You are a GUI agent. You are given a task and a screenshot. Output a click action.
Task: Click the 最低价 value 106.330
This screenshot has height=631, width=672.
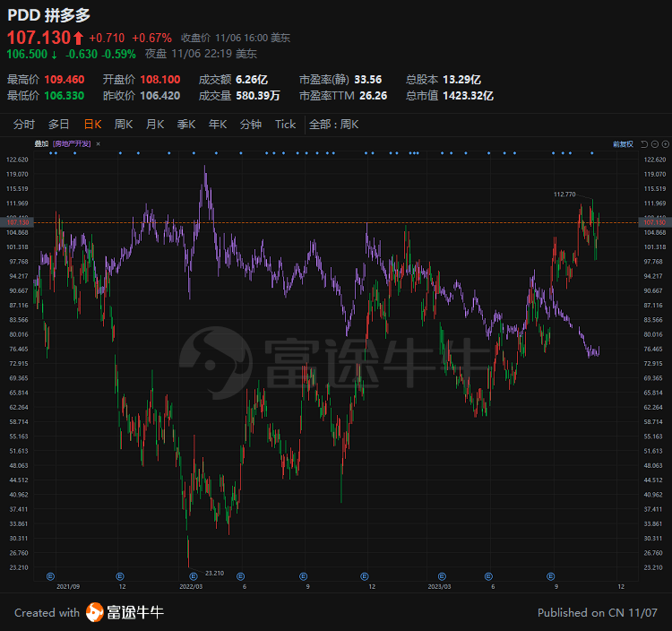(x=65, y=96)
